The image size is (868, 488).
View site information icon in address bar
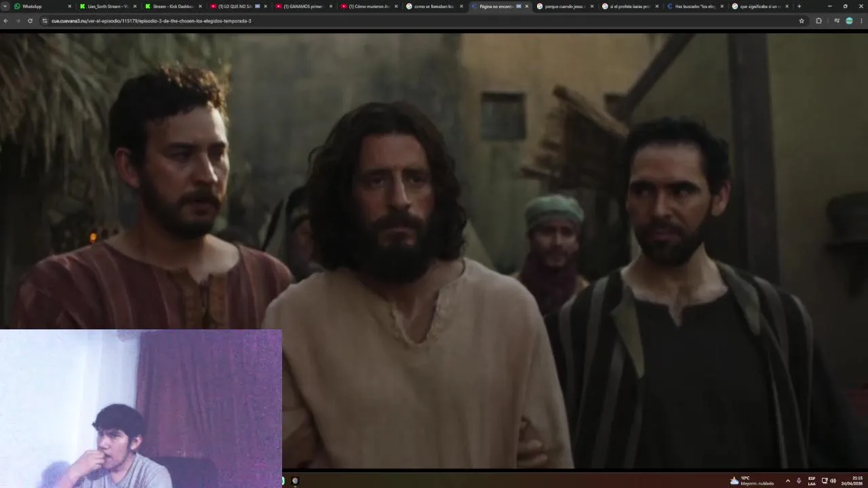coord(45,21)
